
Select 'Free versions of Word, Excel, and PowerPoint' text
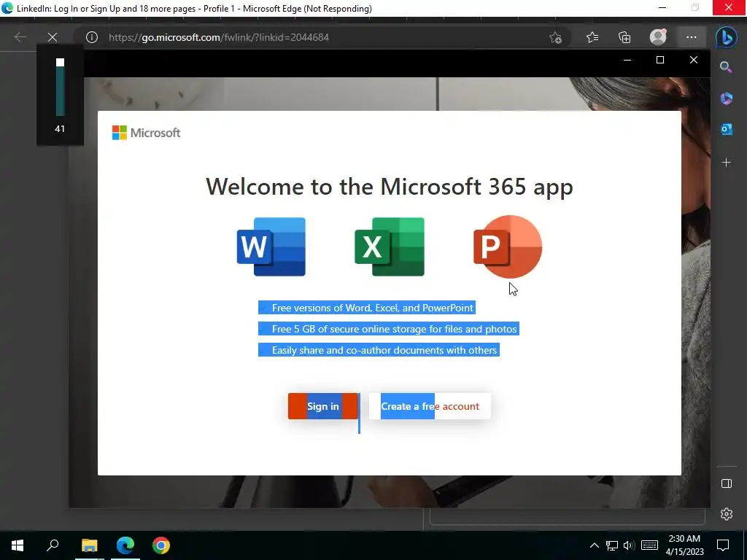coord(373,308)
